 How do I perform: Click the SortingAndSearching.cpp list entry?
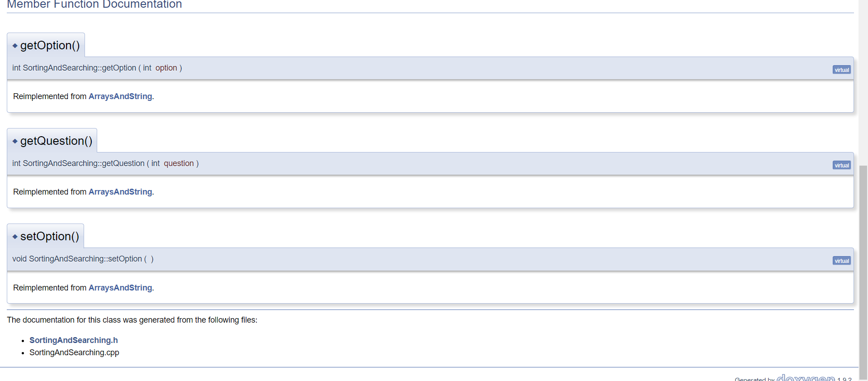pos(74,352)
